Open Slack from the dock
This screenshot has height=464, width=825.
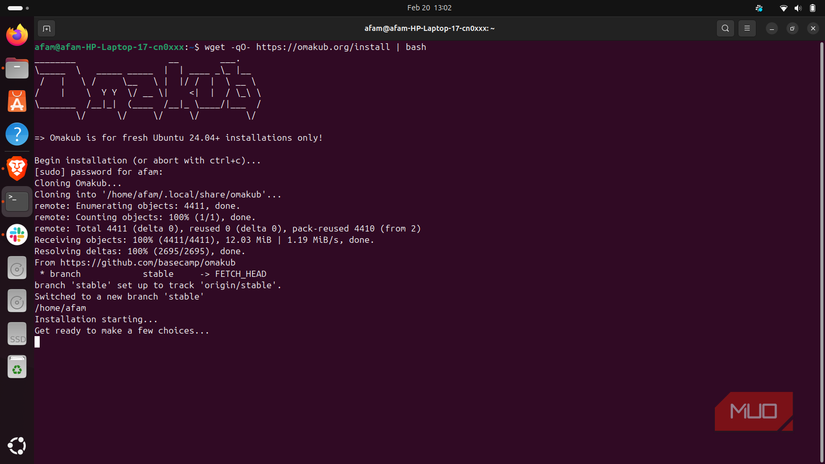[x=17, y=235]
